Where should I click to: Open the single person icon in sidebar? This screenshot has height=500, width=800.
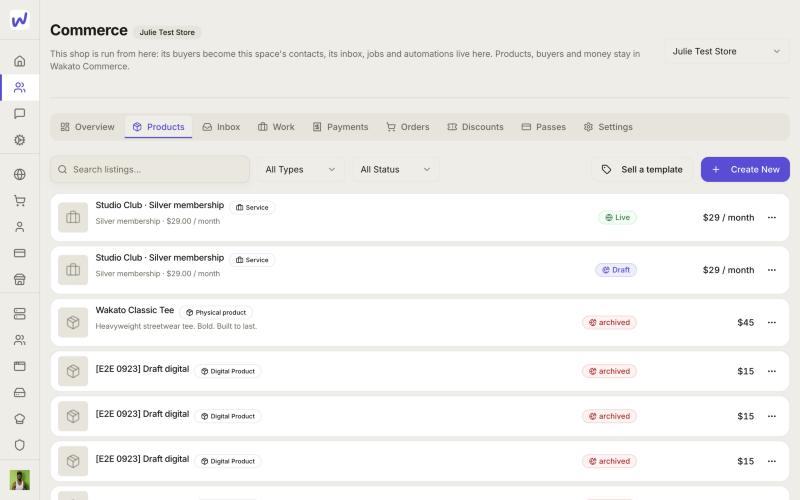[19, 227]
